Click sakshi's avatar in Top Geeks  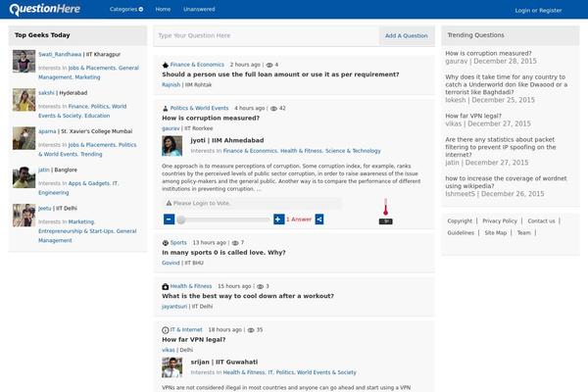[24, 100]
